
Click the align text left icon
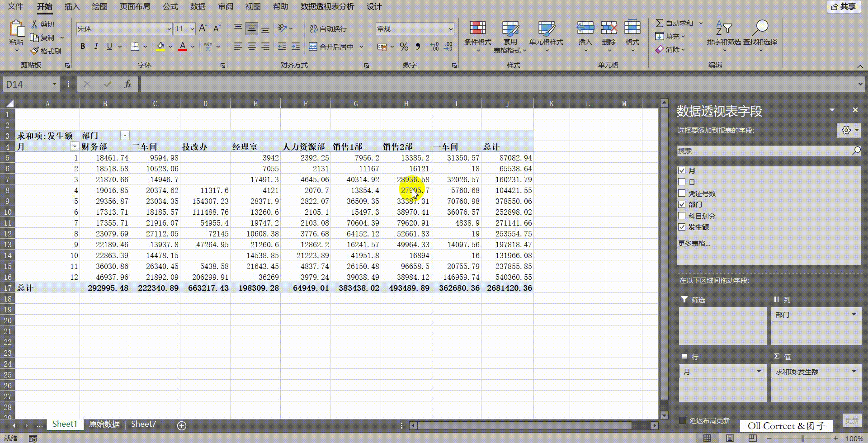[238, 46]
